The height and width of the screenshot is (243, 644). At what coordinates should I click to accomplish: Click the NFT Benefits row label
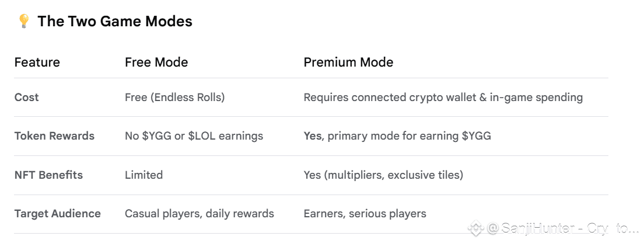point(48,175)
